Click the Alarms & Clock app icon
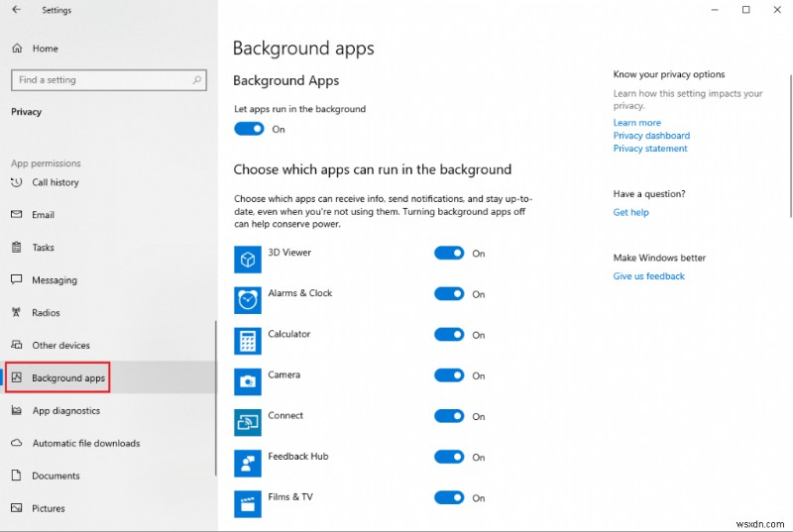Image resolution: width=793 pixels, height=532 pixels. [248, 300]
